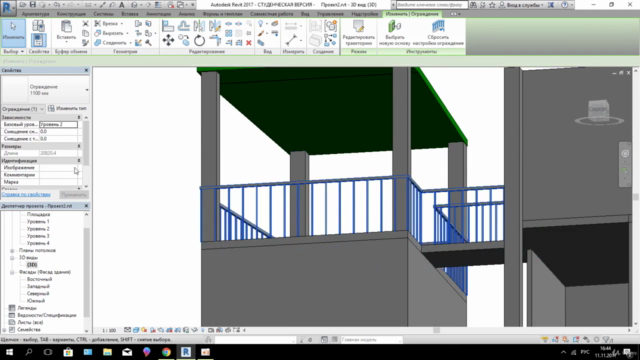The height and width of the screenshot is (360, 640).
Task: Open the navigation wheel on the view bar
Action: (625, 154)
